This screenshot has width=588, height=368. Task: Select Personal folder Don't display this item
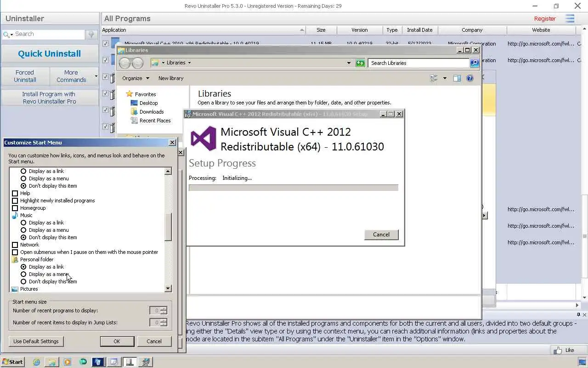point(23,282)
